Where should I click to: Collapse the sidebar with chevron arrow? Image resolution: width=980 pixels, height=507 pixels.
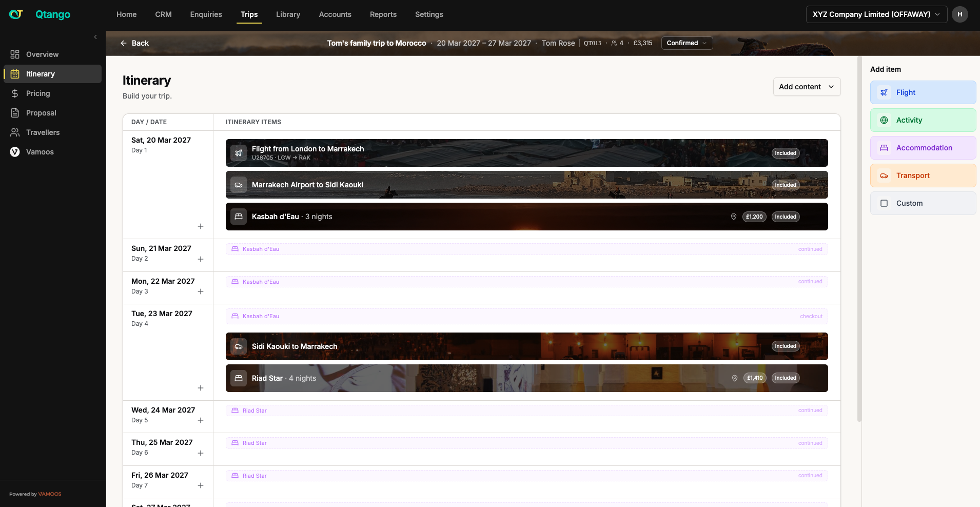(x=95, y=37)
